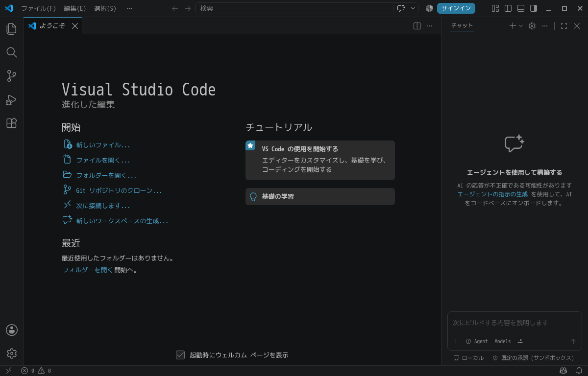Focus the chat input 次にビルドする内容を説明します
Screen dimensions: 588x376
click(x=514, y=323)
